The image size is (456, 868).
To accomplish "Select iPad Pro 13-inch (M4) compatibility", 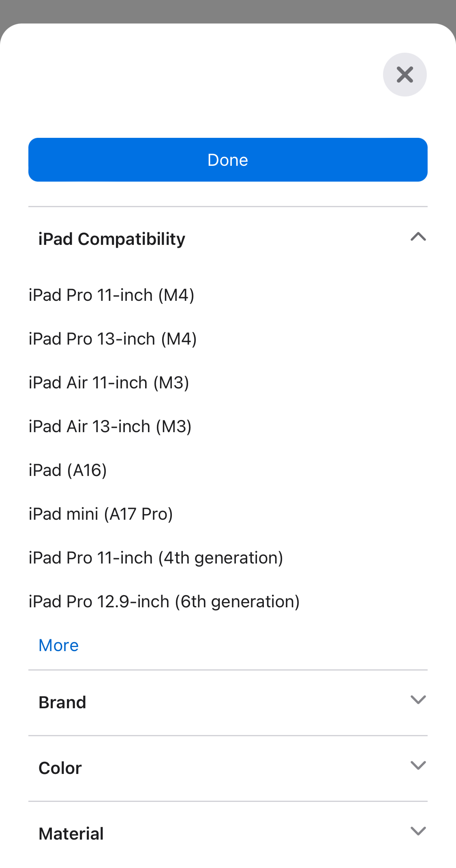I will pos(113,339).
